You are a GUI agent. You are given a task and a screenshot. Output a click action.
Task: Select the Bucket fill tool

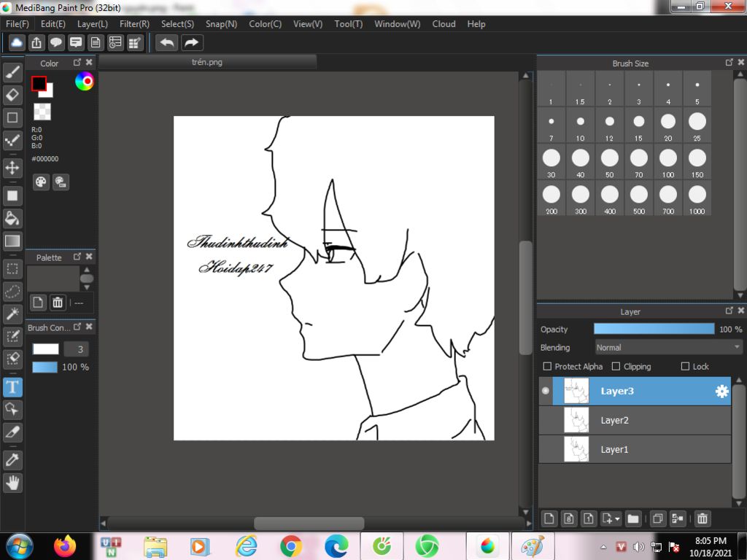12,218
